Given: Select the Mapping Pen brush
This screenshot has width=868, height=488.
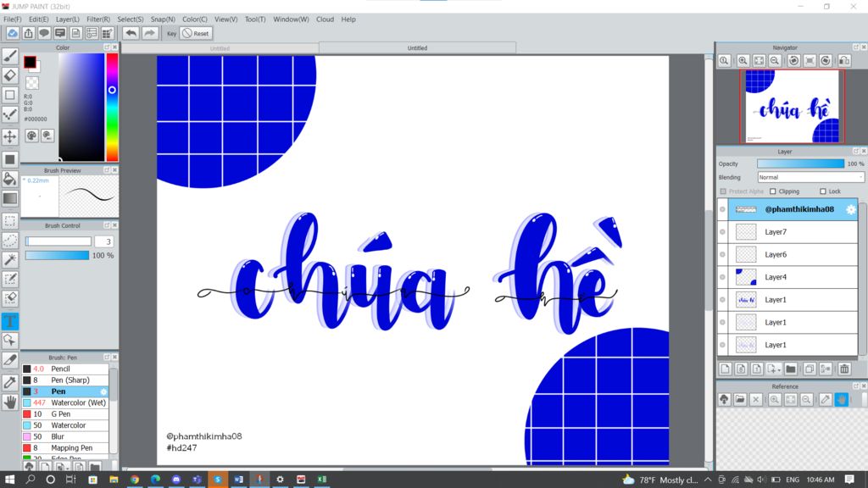Looking at the screenshot, I should coord(65,447).
